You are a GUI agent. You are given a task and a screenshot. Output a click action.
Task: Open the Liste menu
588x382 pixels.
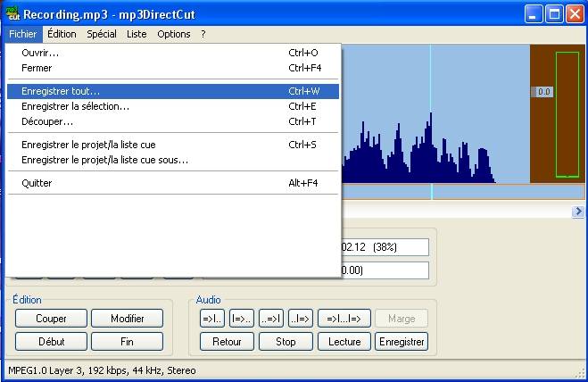click(137, 34)
